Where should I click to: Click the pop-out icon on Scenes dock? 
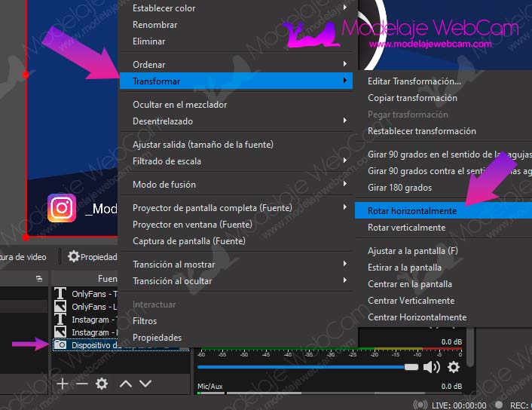pos(39,279)
